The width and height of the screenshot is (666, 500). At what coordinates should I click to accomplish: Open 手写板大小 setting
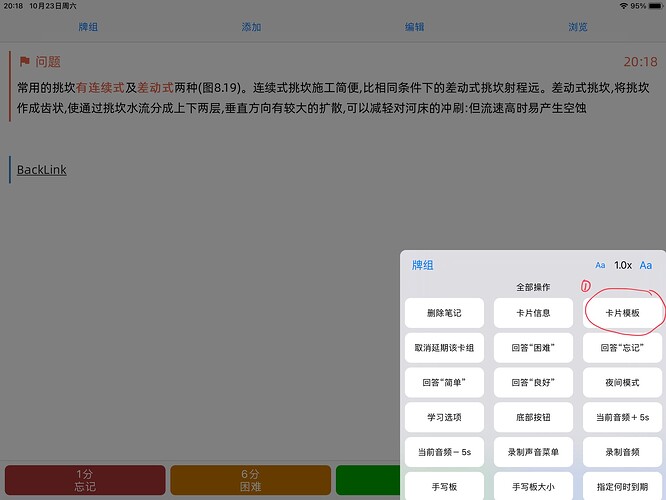coord(533,486)
